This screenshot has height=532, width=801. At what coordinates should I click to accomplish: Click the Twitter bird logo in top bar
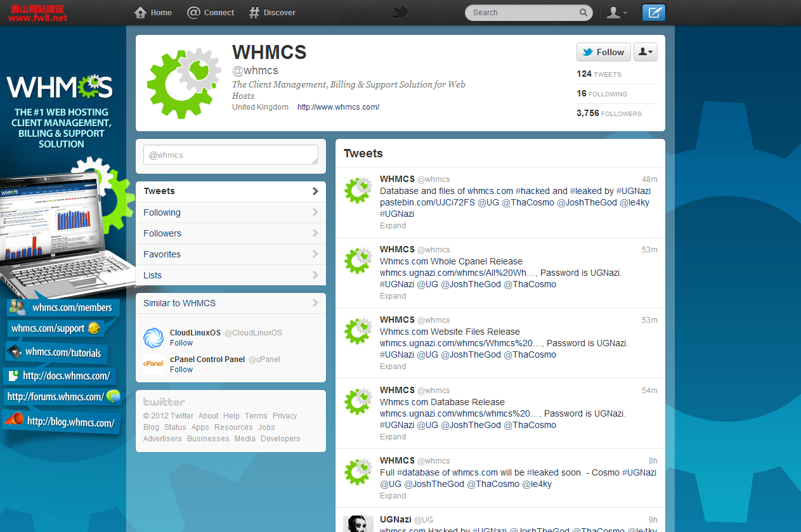400,12
